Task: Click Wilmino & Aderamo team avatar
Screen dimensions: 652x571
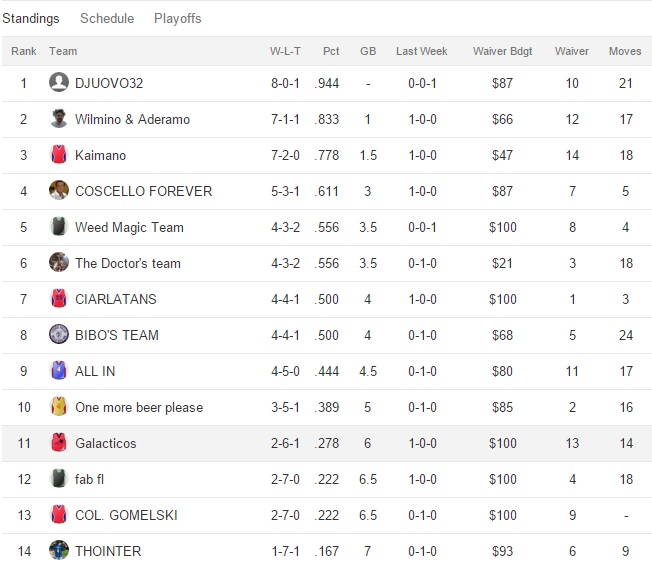Action: (59, 119)
